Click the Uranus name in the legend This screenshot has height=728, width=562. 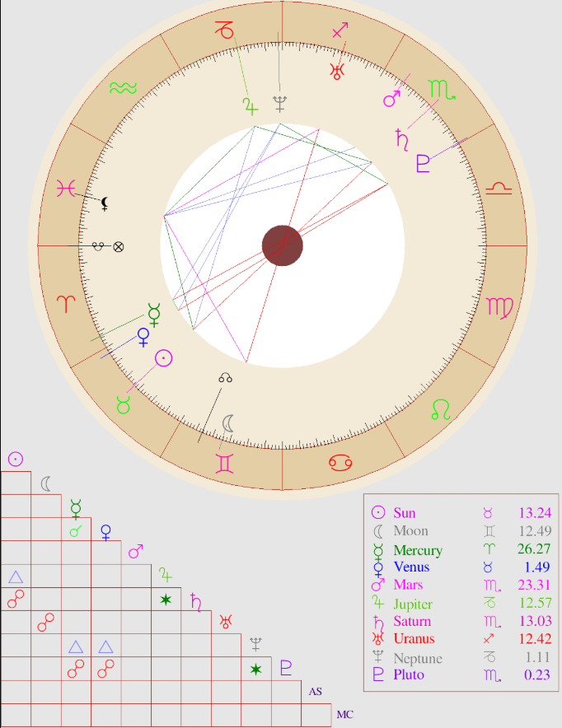tap(414, 638)
